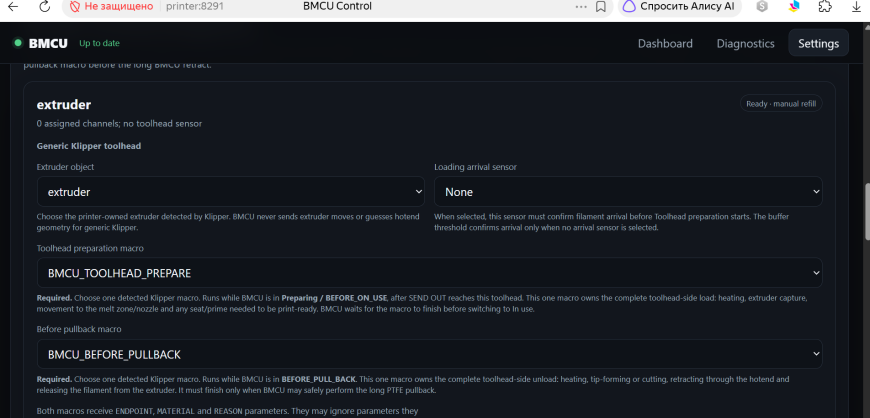870x418 pixels.
Task: Click the BMCU Control page title in address bar
Action: tap(337, 7)
